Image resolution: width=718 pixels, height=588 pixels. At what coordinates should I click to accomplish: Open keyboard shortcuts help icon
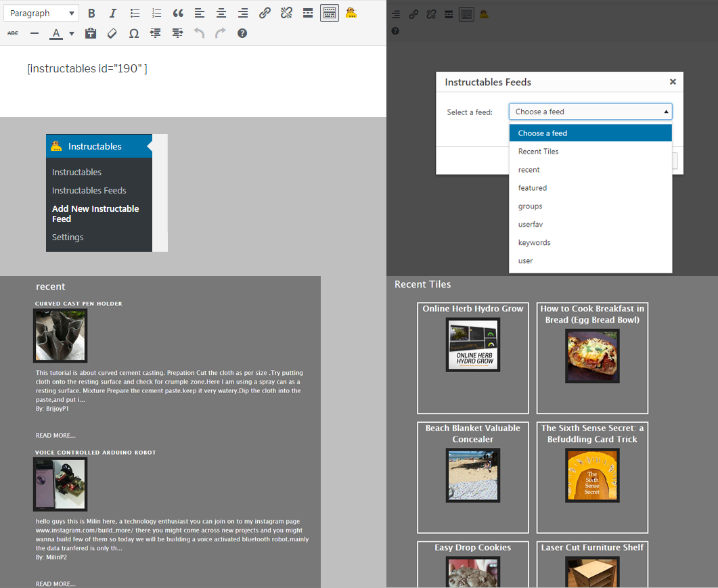click(x=242, y=33)
